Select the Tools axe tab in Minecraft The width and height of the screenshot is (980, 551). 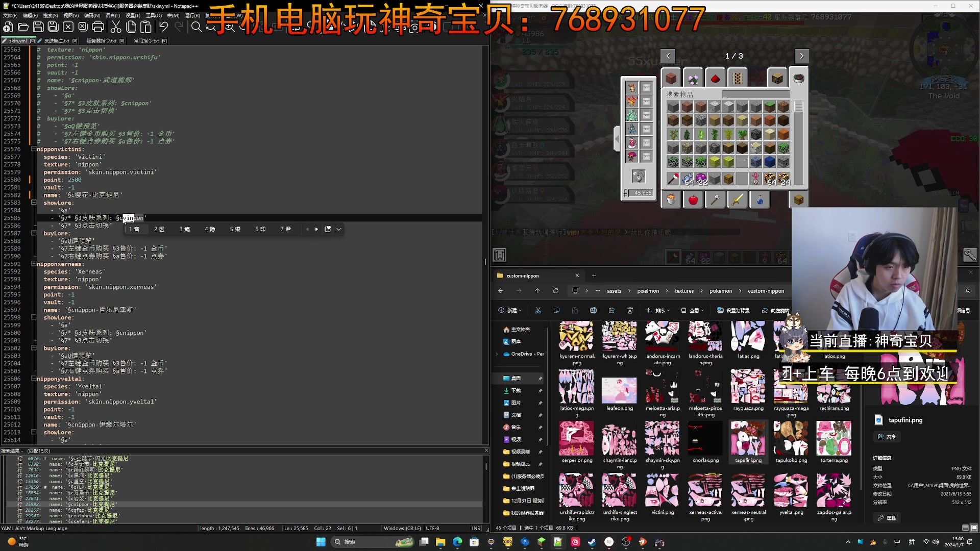click(715, 200)
